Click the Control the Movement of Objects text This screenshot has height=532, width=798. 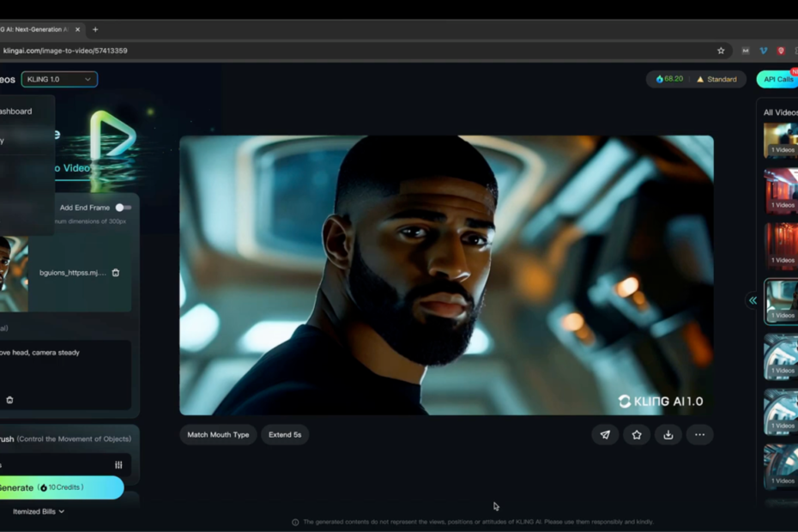click(x=74, y=438)
